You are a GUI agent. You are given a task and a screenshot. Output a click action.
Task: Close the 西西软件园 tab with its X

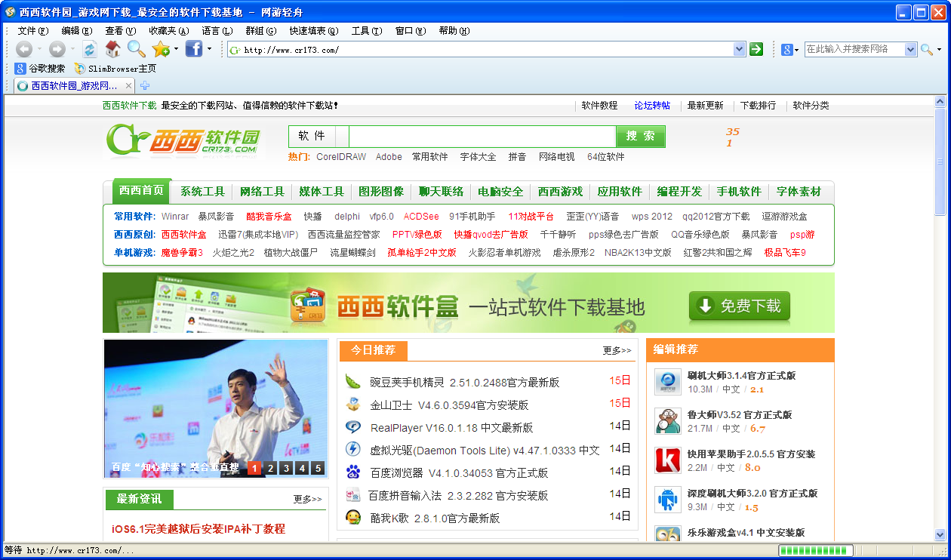tap(129, 85)
